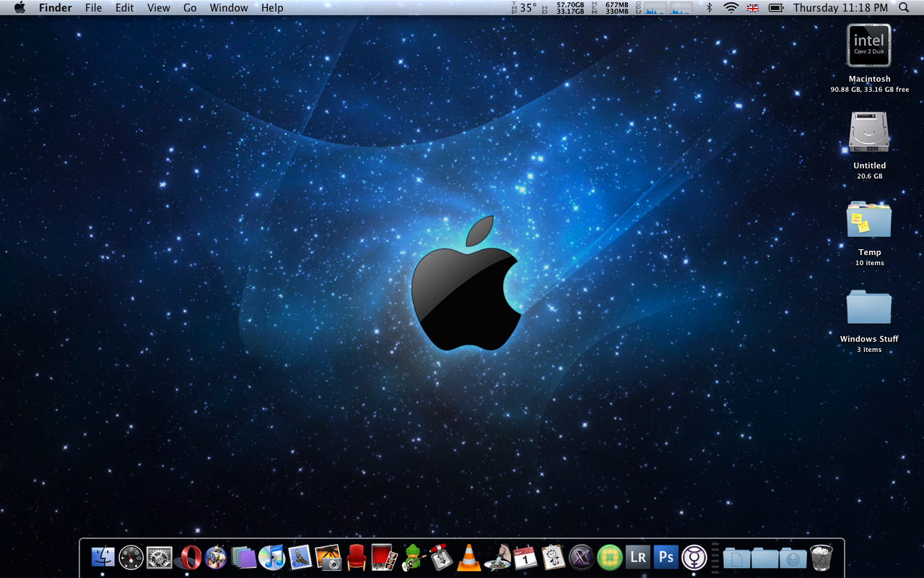
Task: Click the Thursday 11:18 PM clock
Action: click(x=840, y=7)
